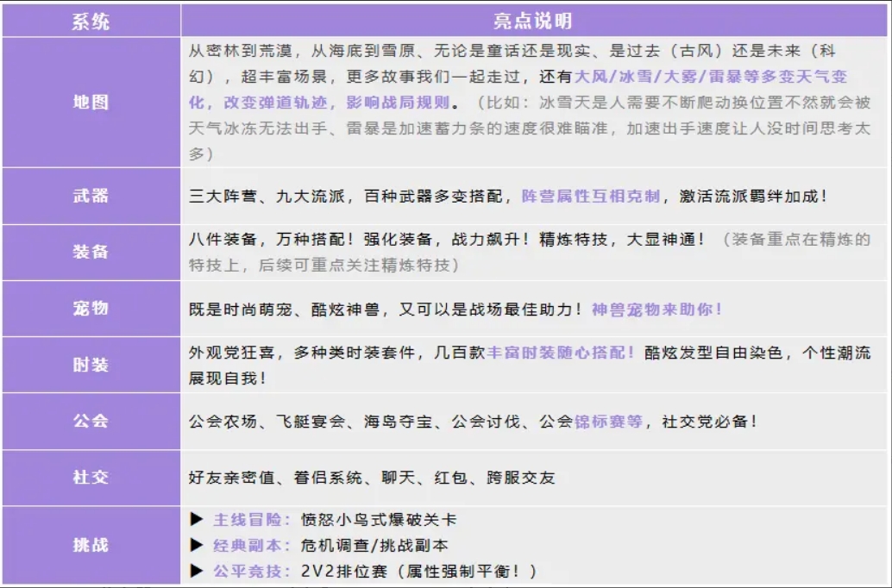Click the text 外观党狂喜
Viewport: 892px width, 588px height.
(232, 353)
